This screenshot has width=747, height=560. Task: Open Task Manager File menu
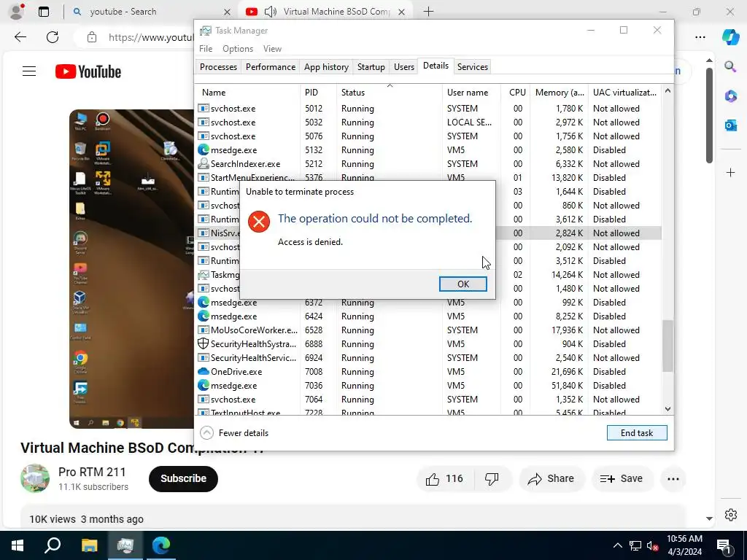[x=206, y=49]
